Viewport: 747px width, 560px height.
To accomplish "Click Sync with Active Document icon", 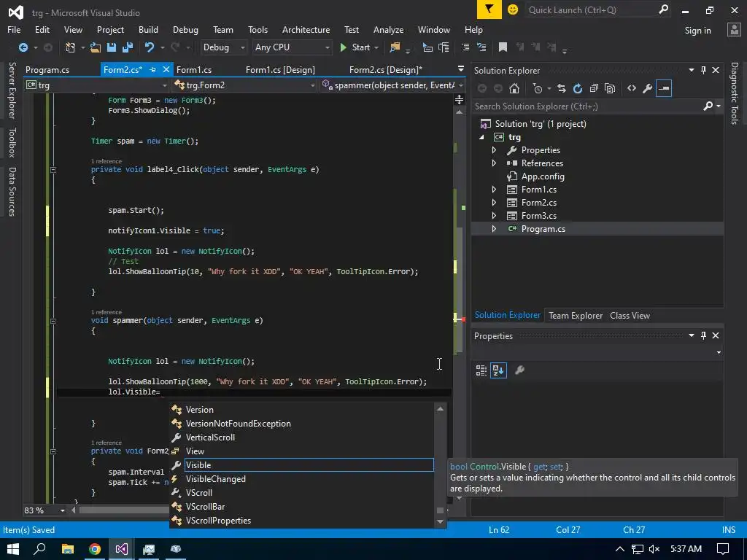I will pyautogui.click(x=562, y=88).
